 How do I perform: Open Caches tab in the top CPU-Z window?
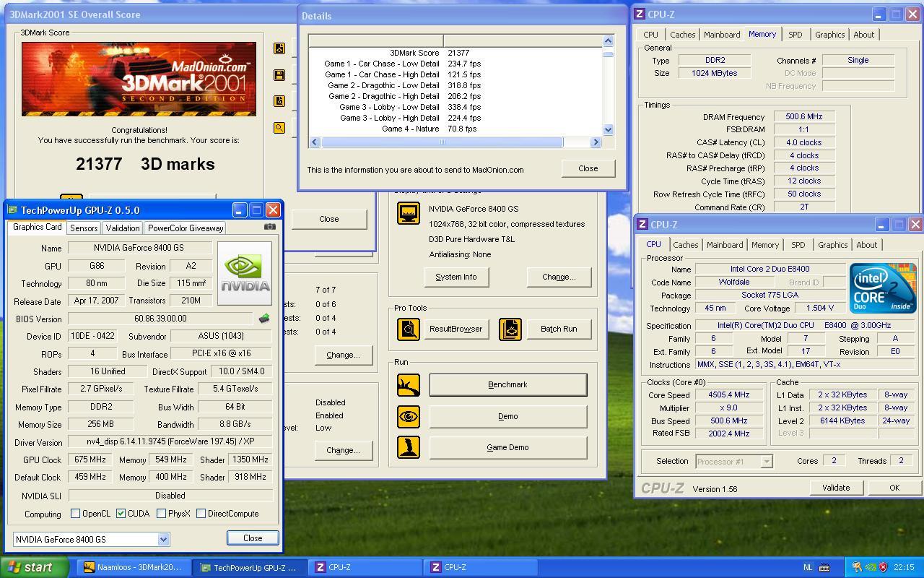point(682,35)
